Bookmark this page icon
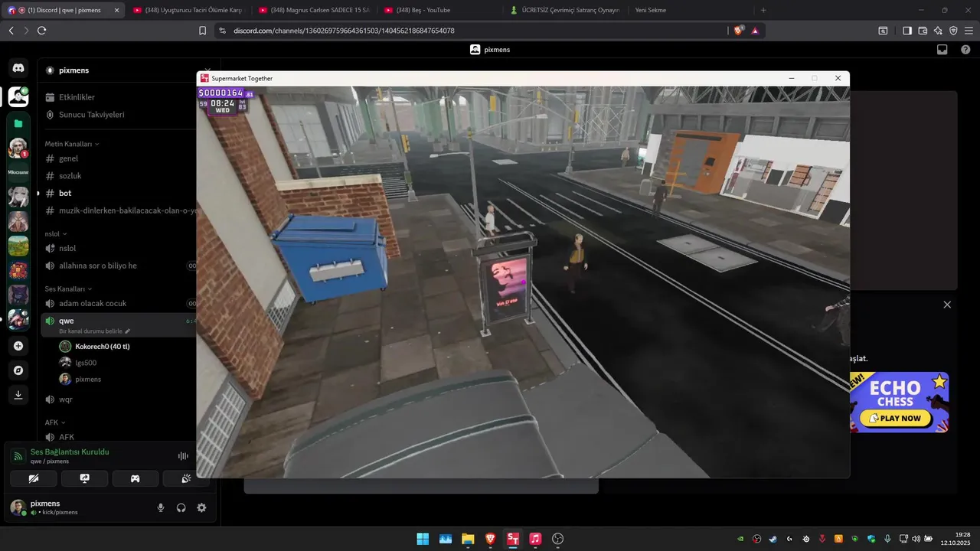This screenshot has width=980, height=551. click(x=202, y=31)
